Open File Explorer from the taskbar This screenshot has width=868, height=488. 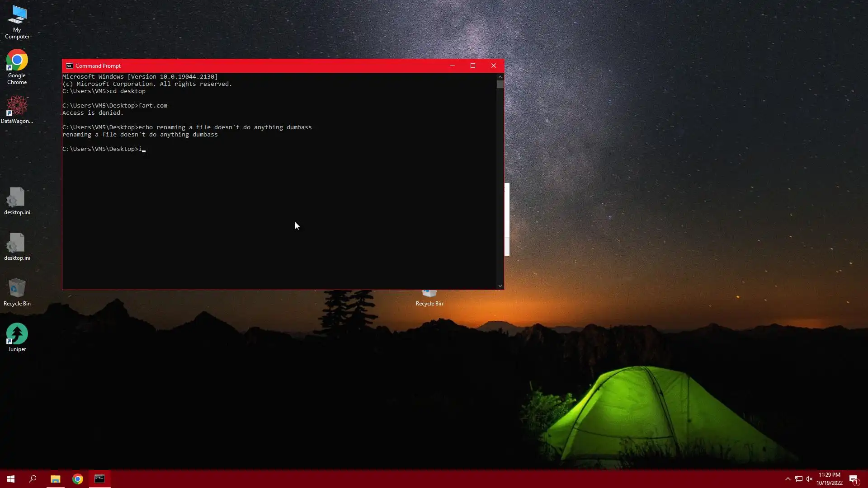(55, 479)
